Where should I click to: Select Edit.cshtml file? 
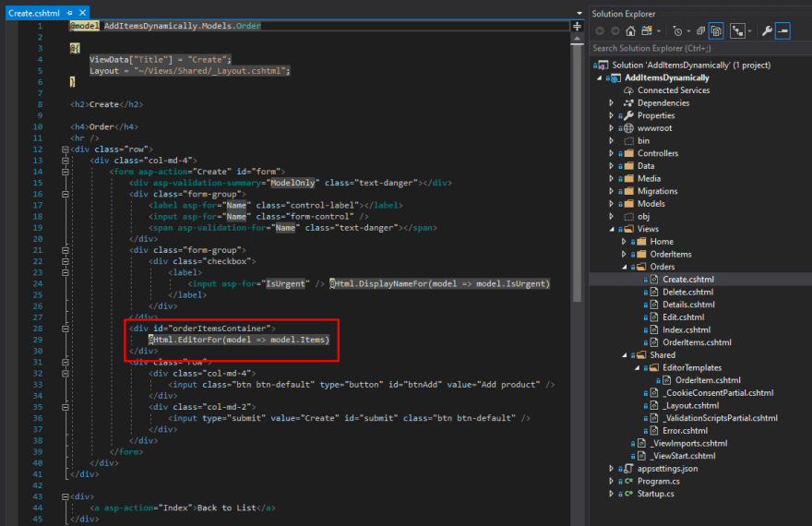pos(683,317)
